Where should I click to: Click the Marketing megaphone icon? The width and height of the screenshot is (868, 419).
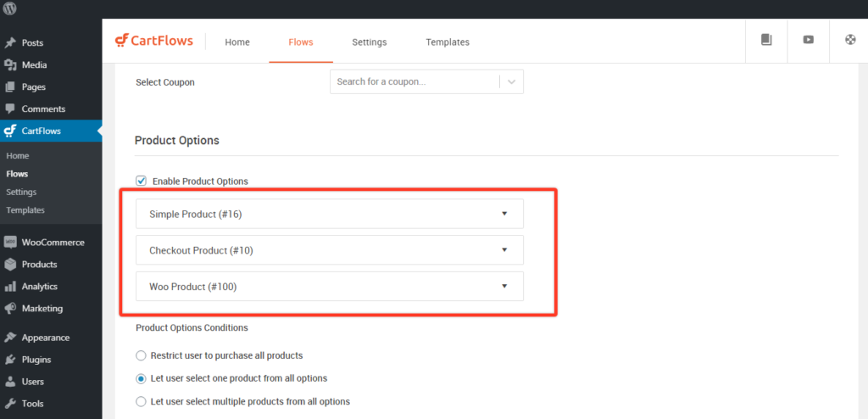click(10, 308)
